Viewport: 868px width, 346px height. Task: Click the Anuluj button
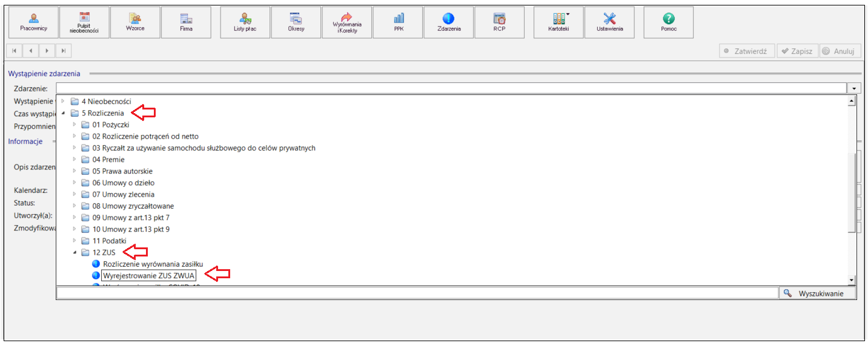click(x=840, y=51)
